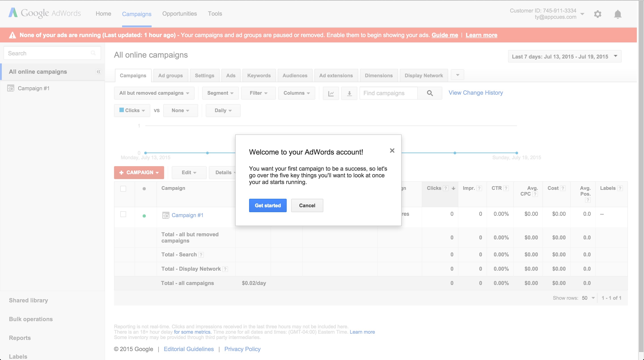Open the Privacy Policy footer link
This screenshot has width=644, height=360.
(242, 349)
